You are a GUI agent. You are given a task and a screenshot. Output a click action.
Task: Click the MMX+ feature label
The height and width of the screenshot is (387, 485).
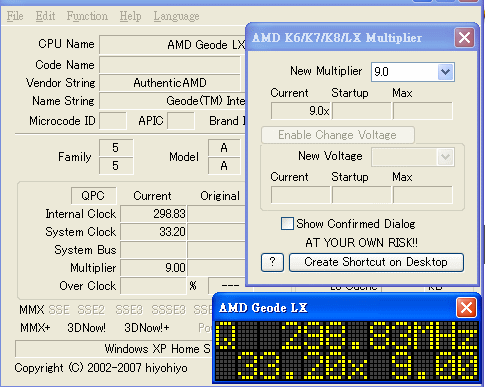[x=35, y=328]
